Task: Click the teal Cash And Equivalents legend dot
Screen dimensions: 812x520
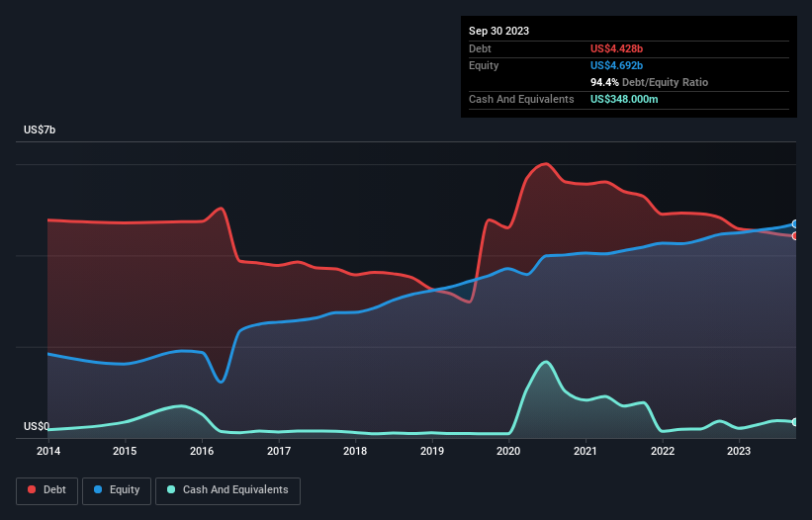Action: click(171, 489)
